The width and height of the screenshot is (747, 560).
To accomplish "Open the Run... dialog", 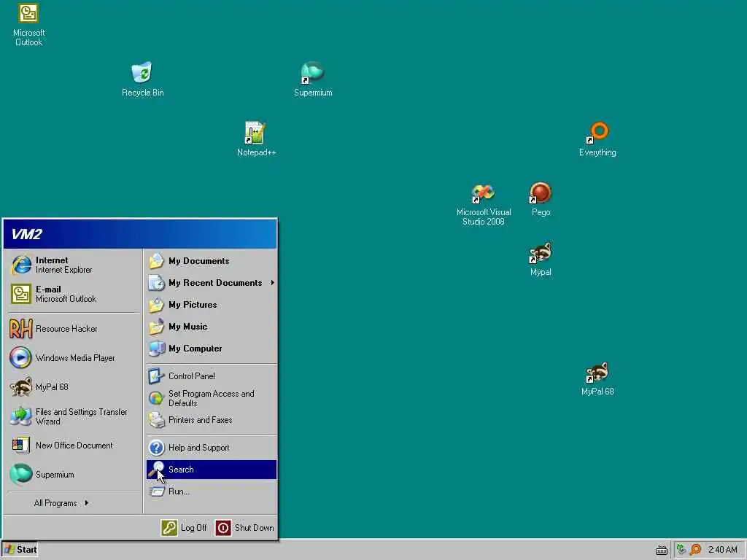I will pyautogui.click(x=212, y=491).
